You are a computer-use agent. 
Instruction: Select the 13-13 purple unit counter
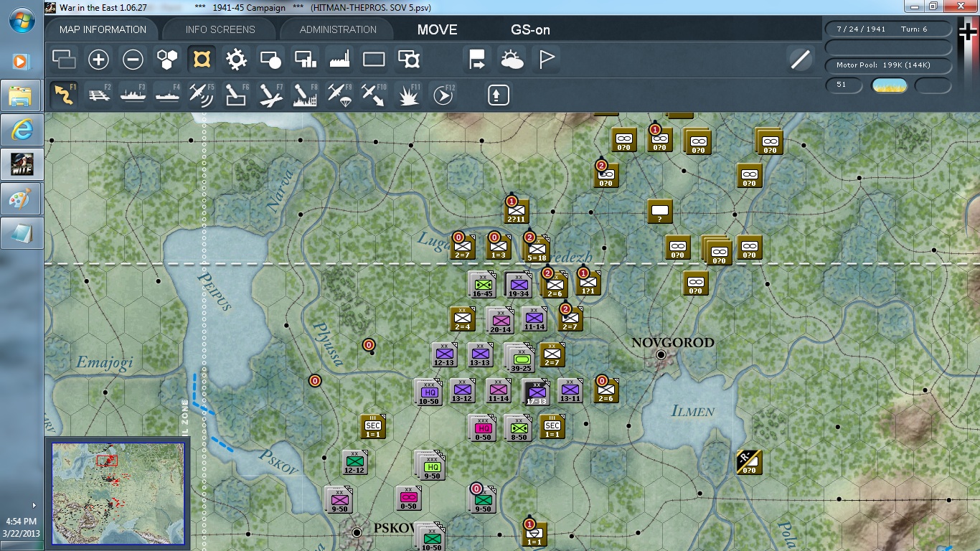pyautogui.click(x=480, y=356)
